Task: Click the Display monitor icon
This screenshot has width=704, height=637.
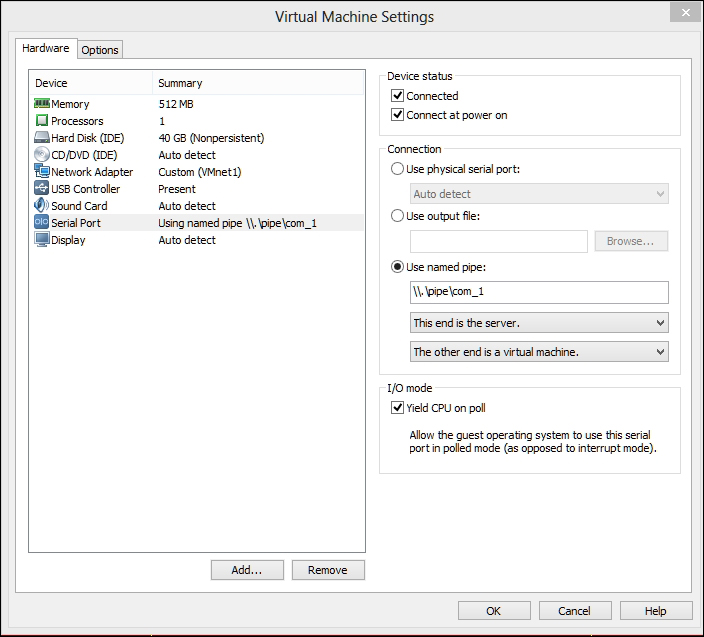Action: coord(42,239)
